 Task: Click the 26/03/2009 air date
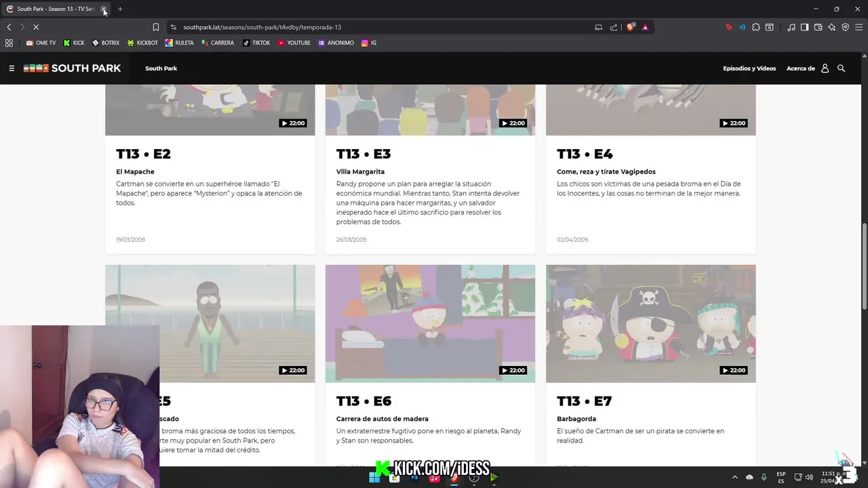point(351,239)
